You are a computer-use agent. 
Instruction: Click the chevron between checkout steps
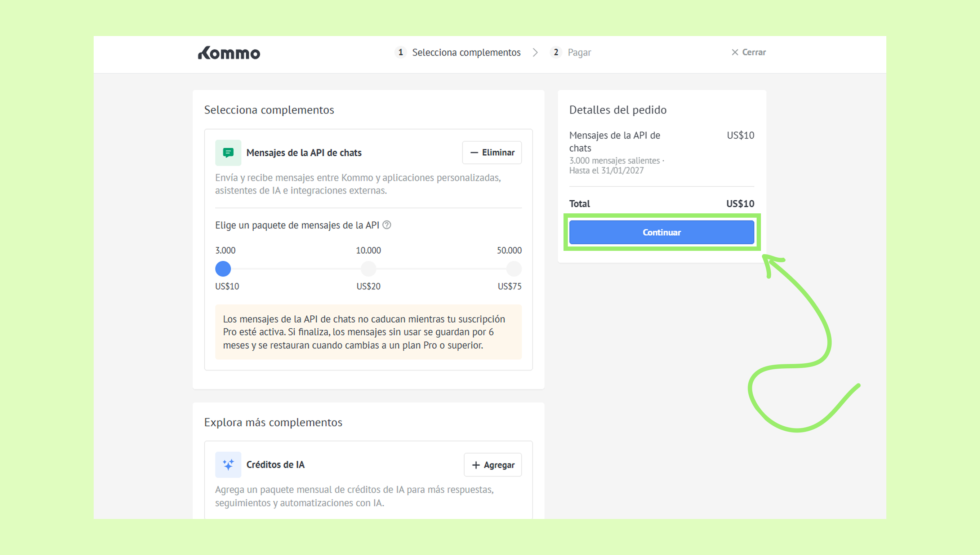coord(535,52)
